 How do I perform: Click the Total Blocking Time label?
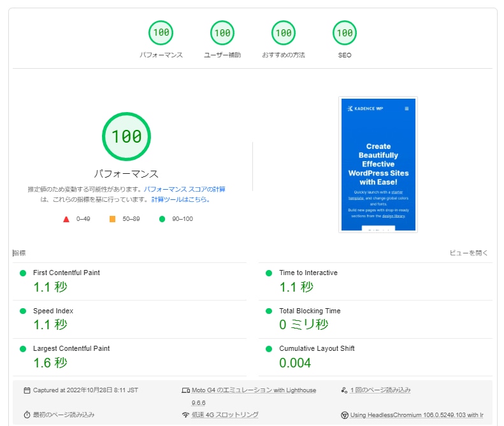(310, 311)
